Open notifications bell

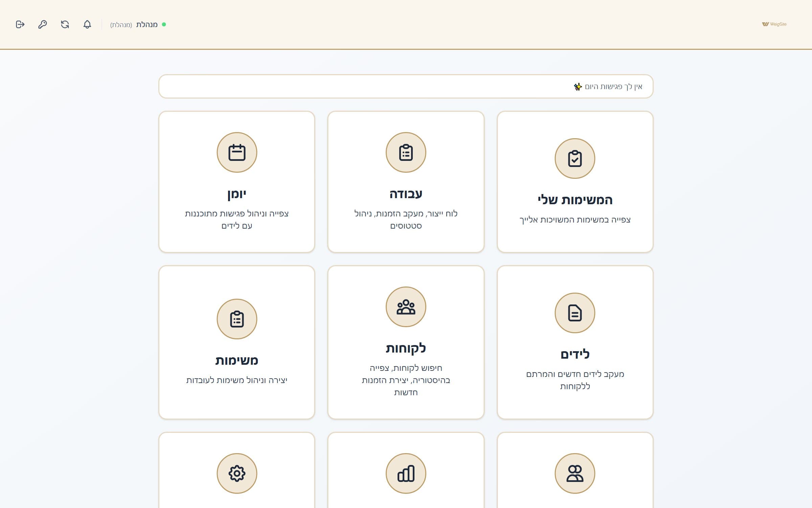click(x=87, y=24)
